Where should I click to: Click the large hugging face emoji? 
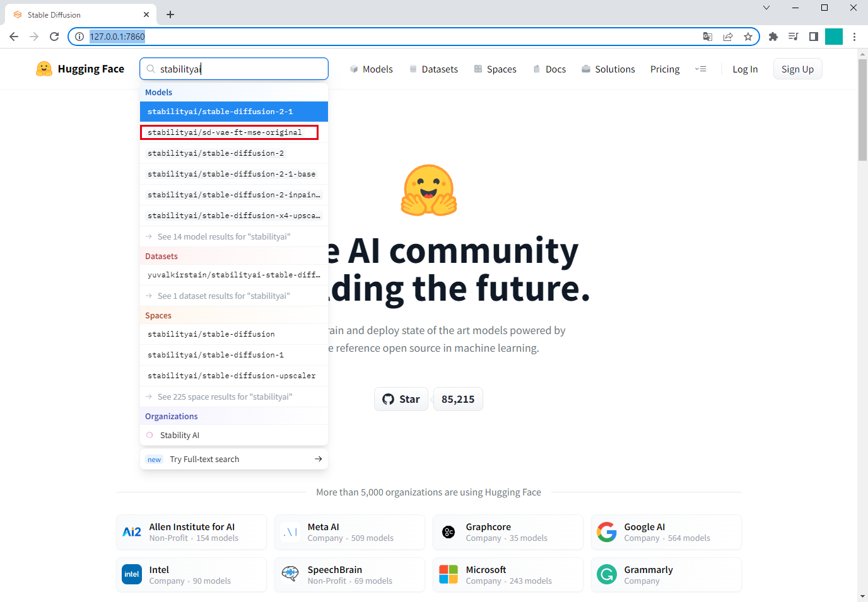click(429, 190)
